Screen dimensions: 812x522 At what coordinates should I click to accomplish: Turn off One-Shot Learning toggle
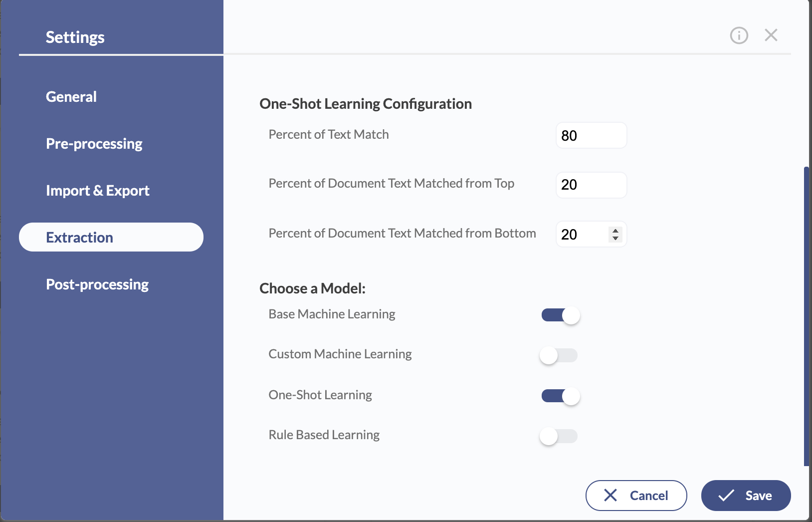tap(561, 396)
